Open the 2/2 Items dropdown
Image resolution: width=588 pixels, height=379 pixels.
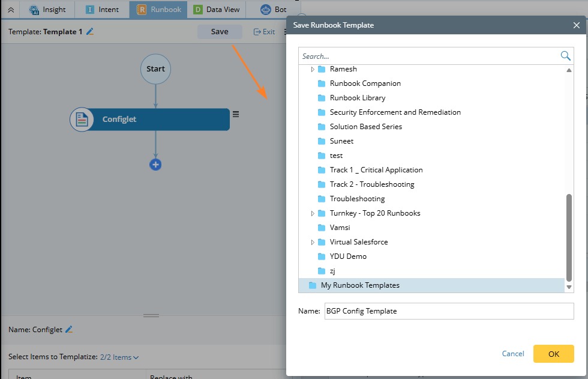(119, 357)
